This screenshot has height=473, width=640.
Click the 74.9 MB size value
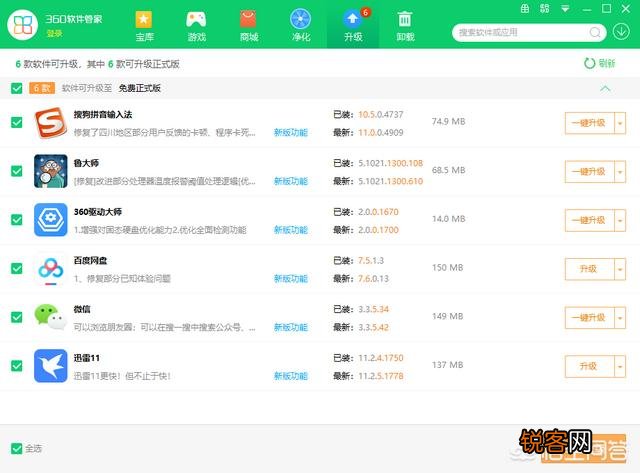coord(449,121)
